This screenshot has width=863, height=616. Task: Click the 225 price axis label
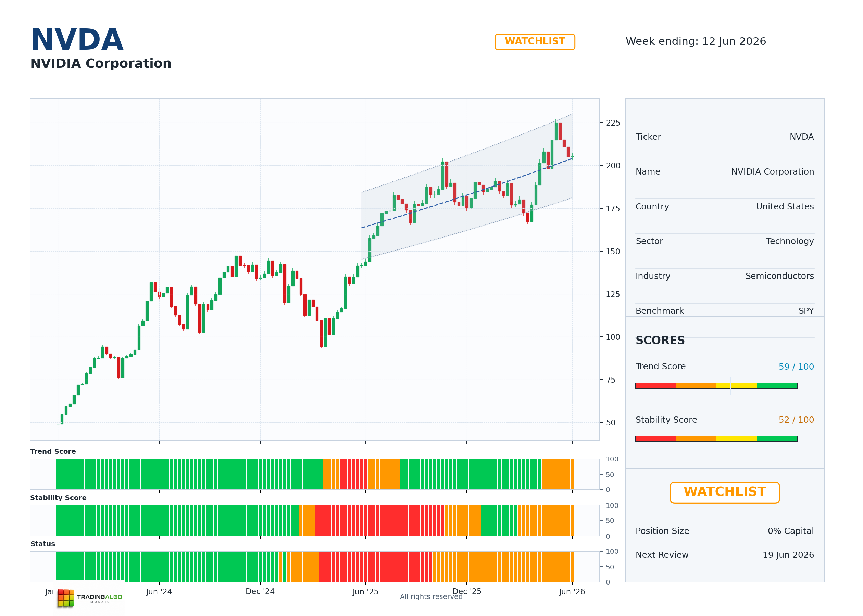pyautogui.click(x=613, y=123)
